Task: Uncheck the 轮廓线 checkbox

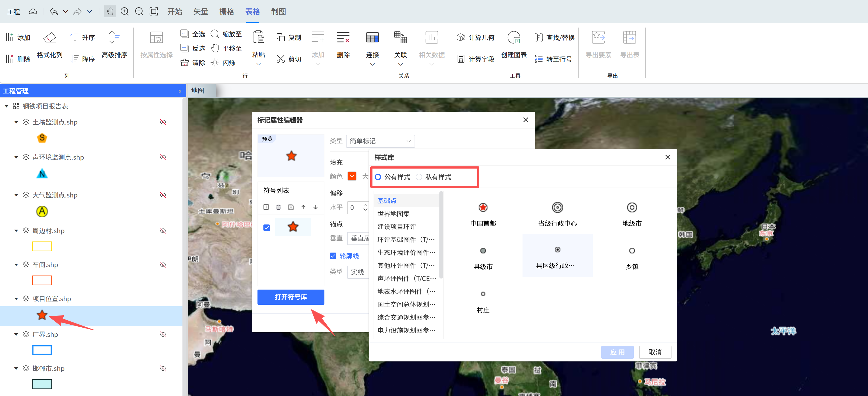Action: [333, 256]
